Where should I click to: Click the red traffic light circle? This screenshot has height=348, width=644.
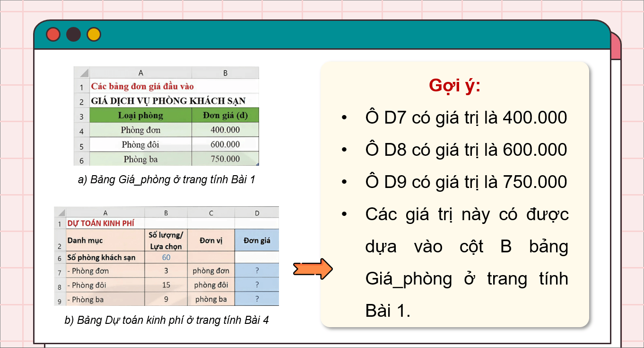pos(53,35)
